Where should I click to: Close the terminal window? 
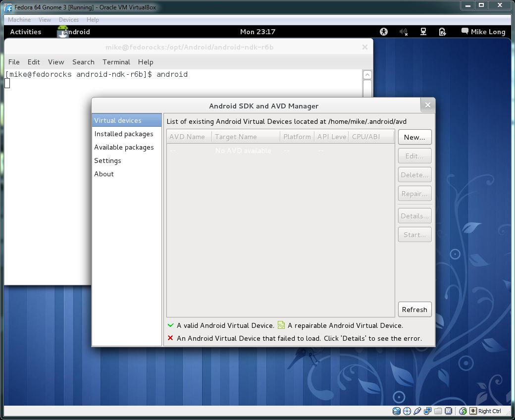(x=364, y=47)
